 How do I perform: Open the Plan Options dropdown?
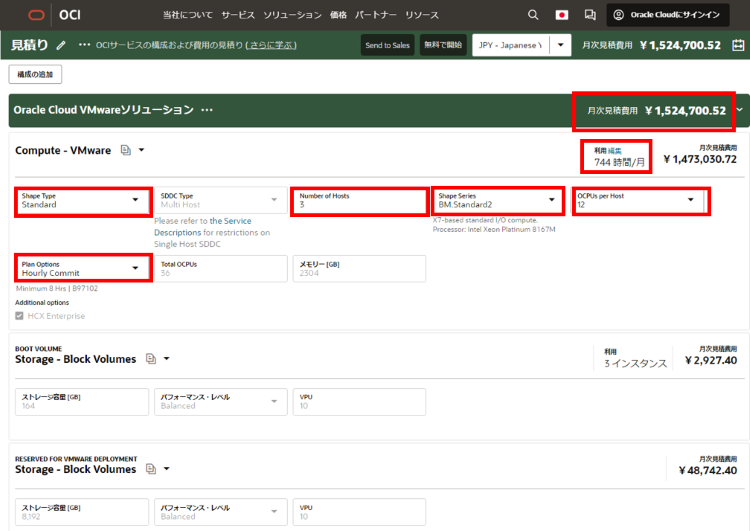[83, 269]
